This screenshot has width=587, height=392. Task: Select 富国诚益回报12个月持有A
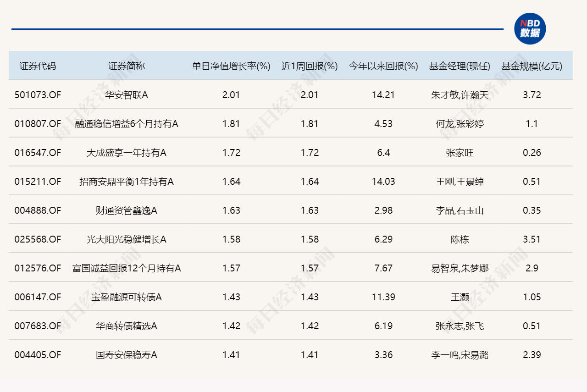point(127,268)
